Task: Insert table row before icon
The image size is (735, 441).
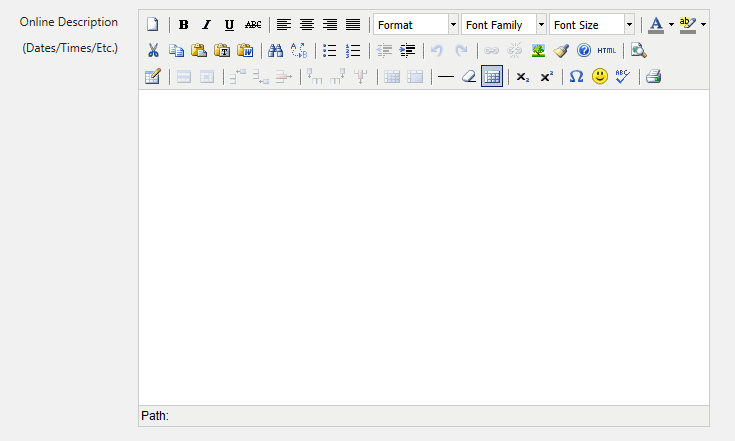Action: [x=238, y=76]
